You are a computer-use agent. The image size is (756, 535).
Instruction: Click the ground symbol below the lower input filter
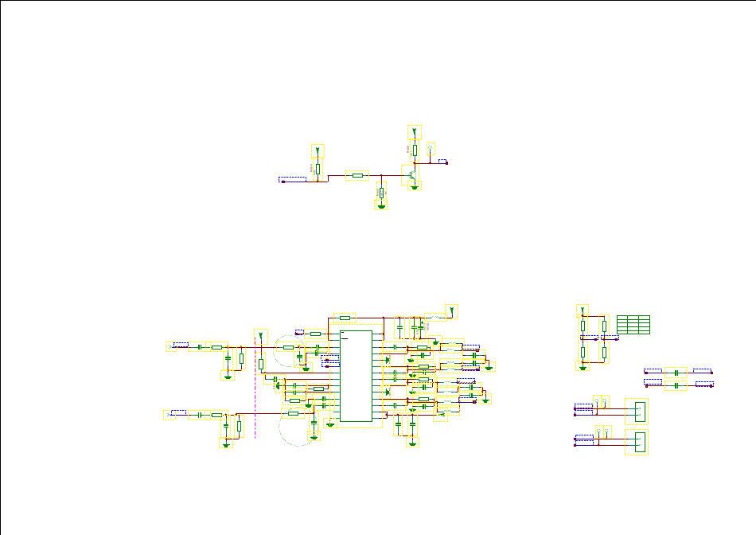pos(226,445)
